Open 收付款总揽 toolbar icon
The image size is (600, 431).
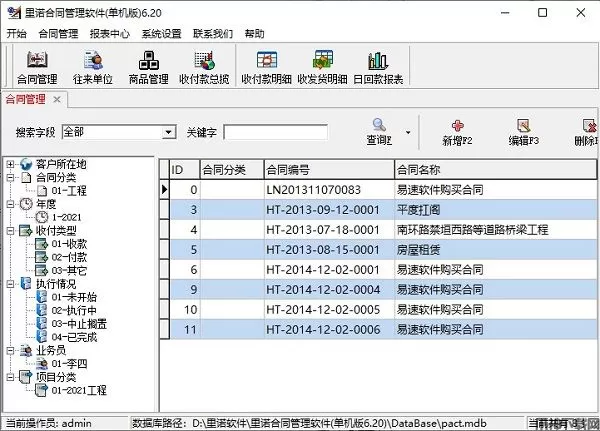pyautogui.click(x=204, y=60)
